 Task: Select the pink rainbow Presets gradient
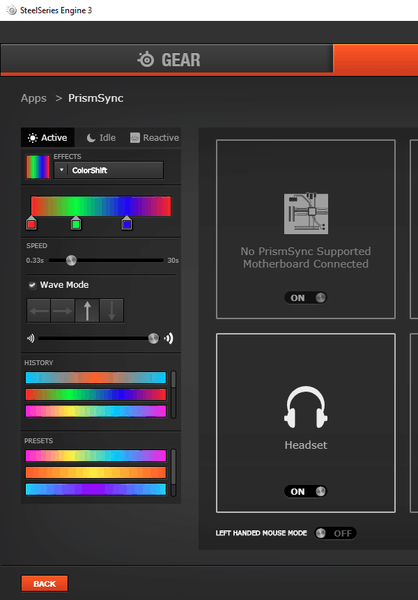[96, 456]
